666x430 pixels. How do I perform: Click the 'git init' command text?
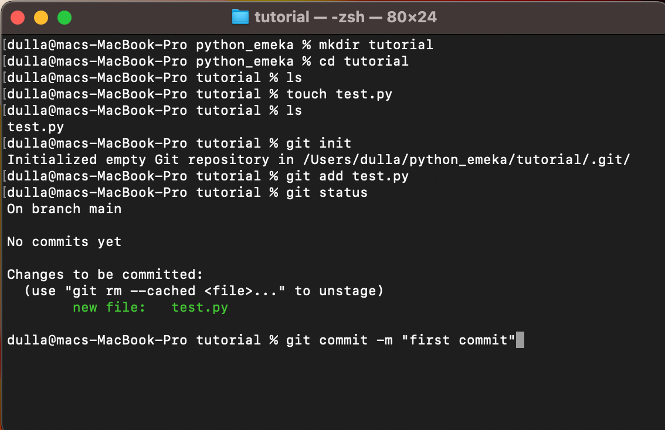pos(319,143)
